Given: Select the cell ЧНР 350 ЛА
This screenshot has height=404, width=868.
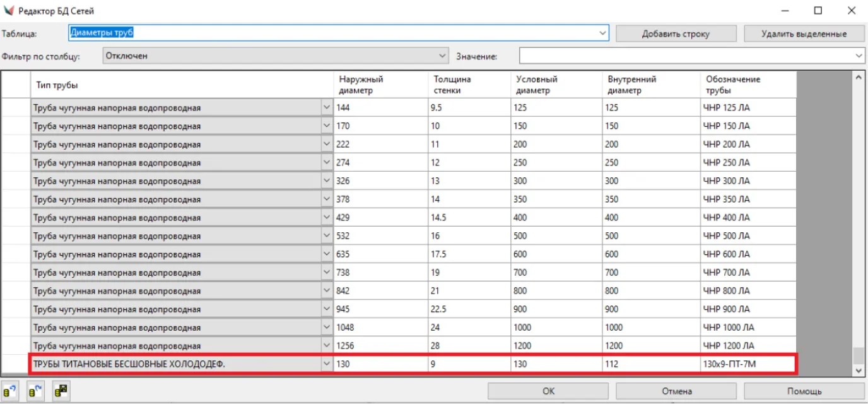Looking at the screenshot, I should tap(749, 199).
